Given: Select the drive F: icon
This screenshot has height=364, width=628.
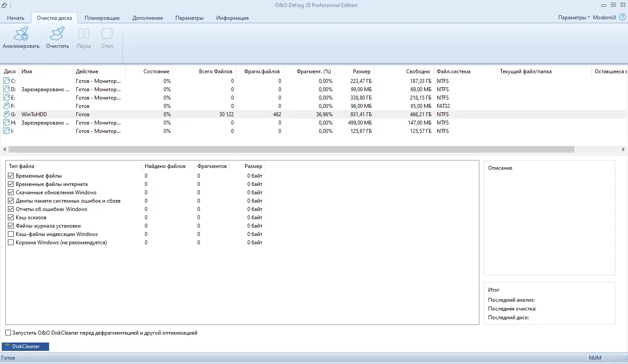Looking at the screenshot, I should (6, 106).
